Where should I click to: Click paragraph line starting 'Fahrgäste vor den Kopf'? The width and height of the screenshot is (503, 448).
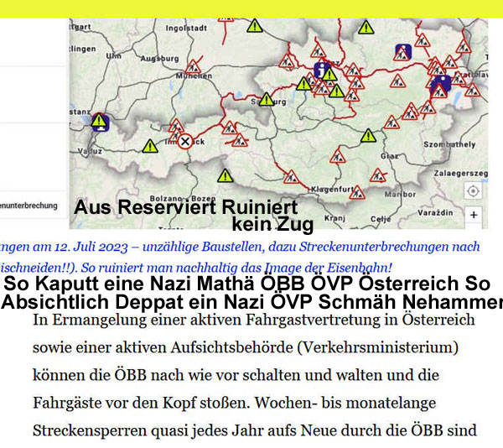(x=235, y=403)
